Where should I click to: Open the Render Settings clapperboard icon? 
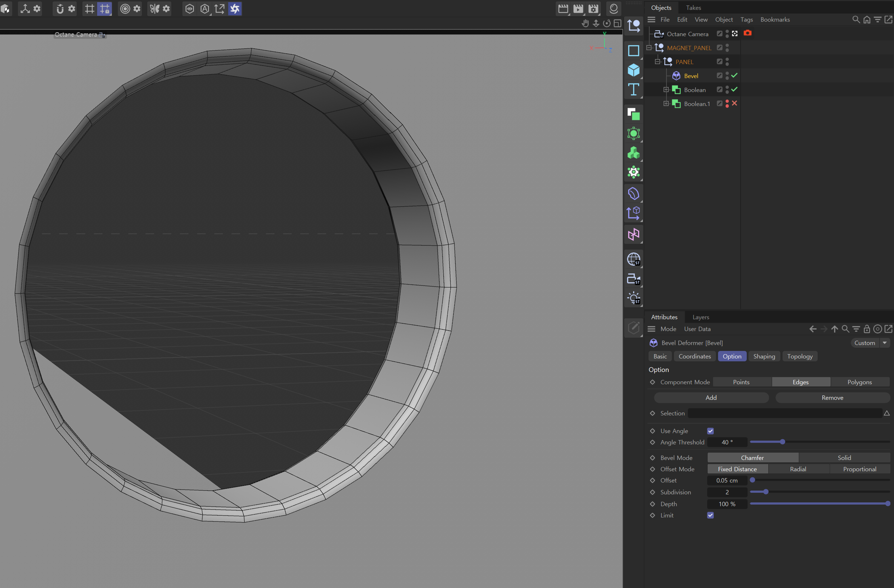click(593, 9)
